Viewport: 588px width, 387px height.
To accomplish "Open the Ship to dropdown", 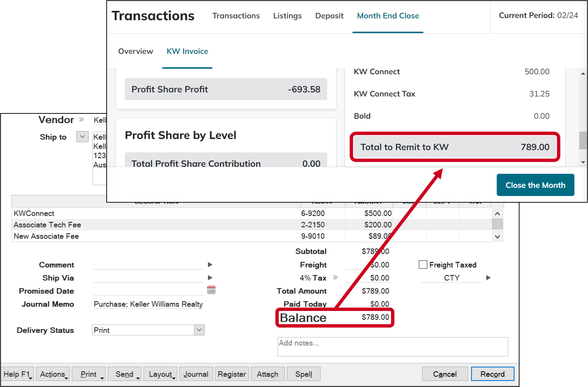I will click(x=82, y=136).
